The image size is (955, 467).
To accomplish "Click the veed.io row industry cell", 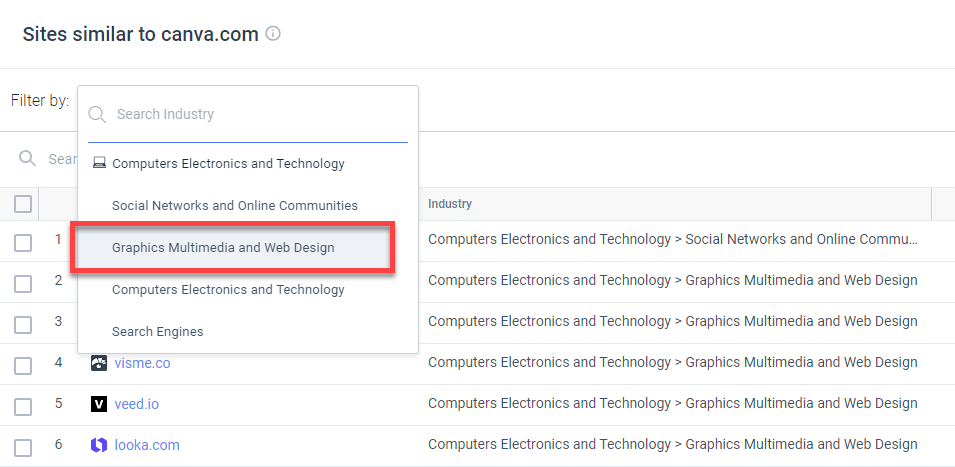I will [672, 403].
